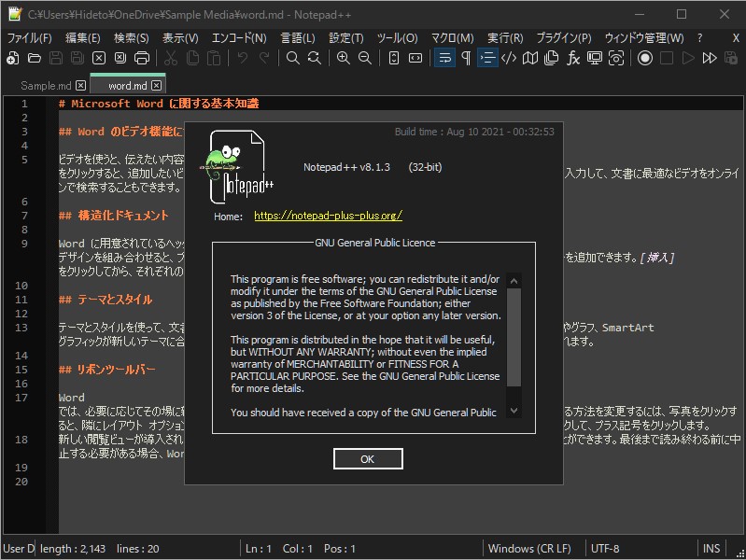
Task: Open Folder as Workspace icon
Action: (594, 58)
